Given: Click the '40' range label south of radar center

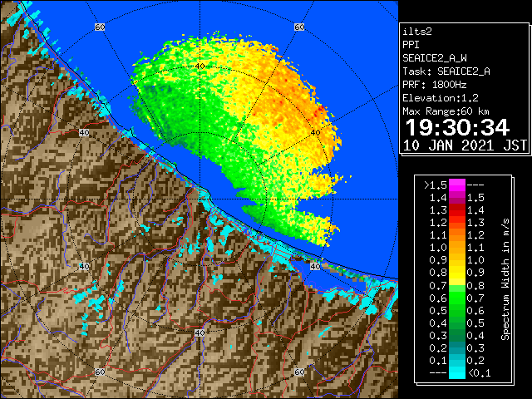Looking at the screenshot, I should tap(199, 332).
